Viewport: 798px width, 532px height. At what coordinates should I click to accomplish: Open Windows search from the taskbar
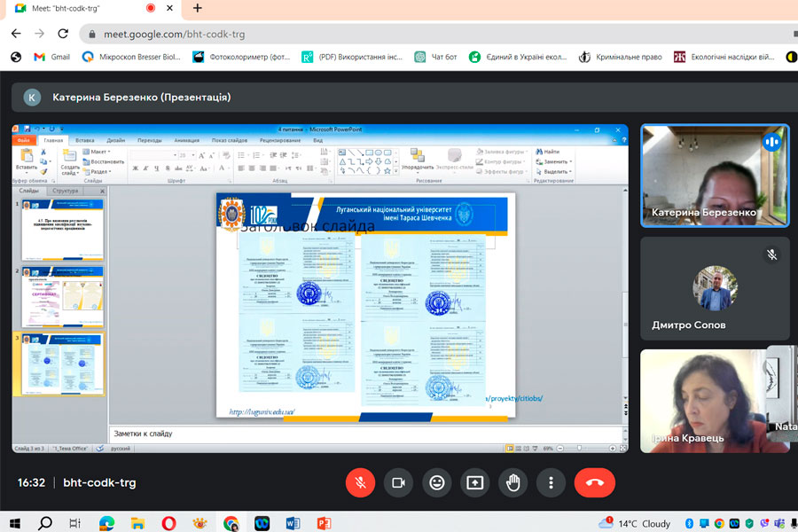(x=44, y=523)
